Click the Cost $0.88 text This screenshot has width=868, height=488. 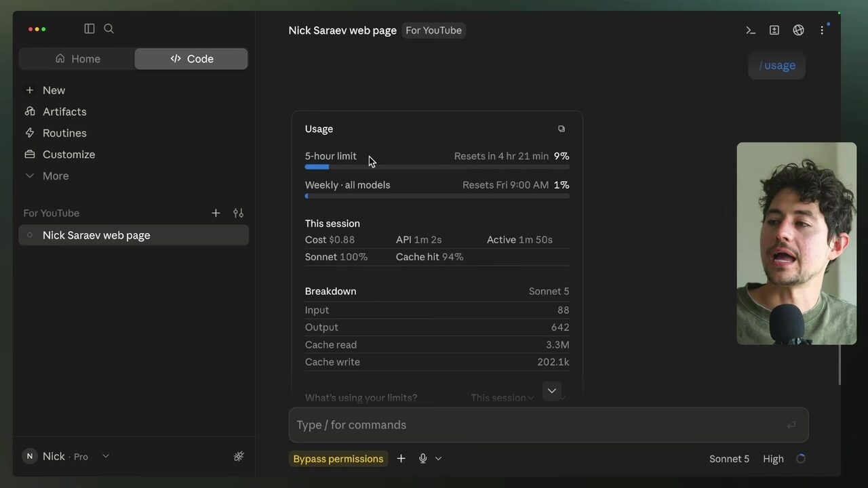click(330, 240)
